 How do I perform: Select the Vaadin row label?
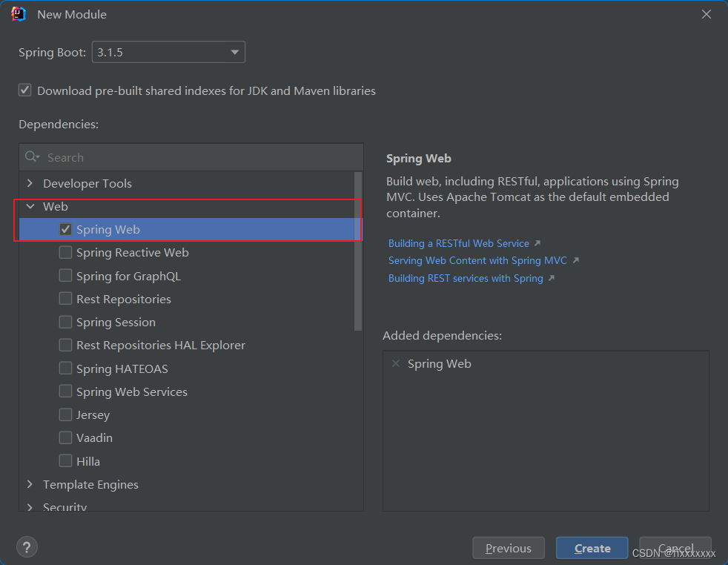tap(94, 437)
